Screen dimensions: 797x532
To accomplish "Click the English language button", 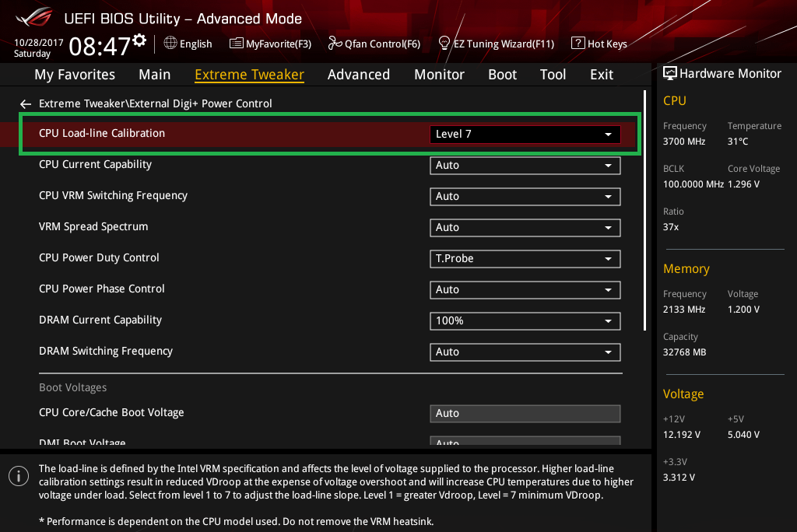I will (195, 44).
